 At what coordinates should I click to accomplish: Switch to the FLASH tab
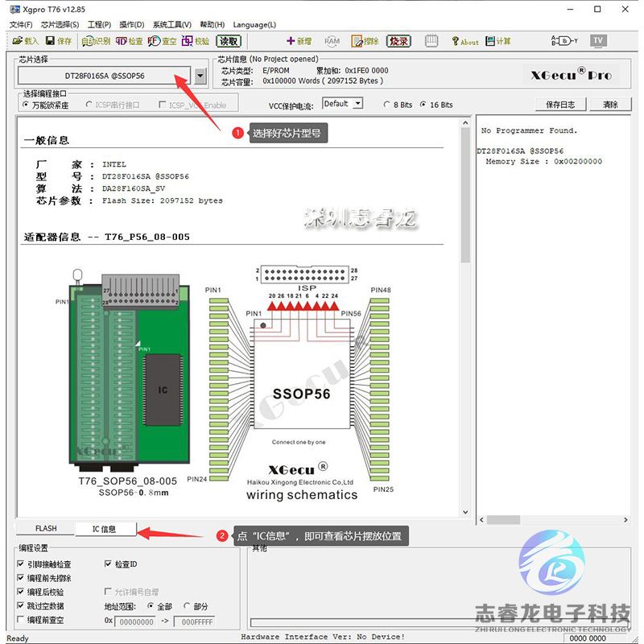pyautogui.click(x=46, y=529)
